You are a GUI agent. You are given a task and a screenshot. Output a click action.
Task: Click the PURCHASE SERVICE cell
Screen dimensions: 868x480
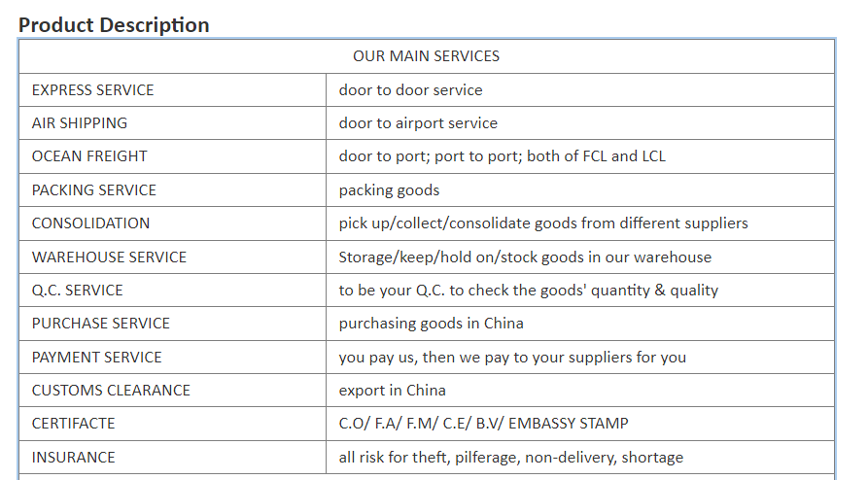tap(173, 324)
